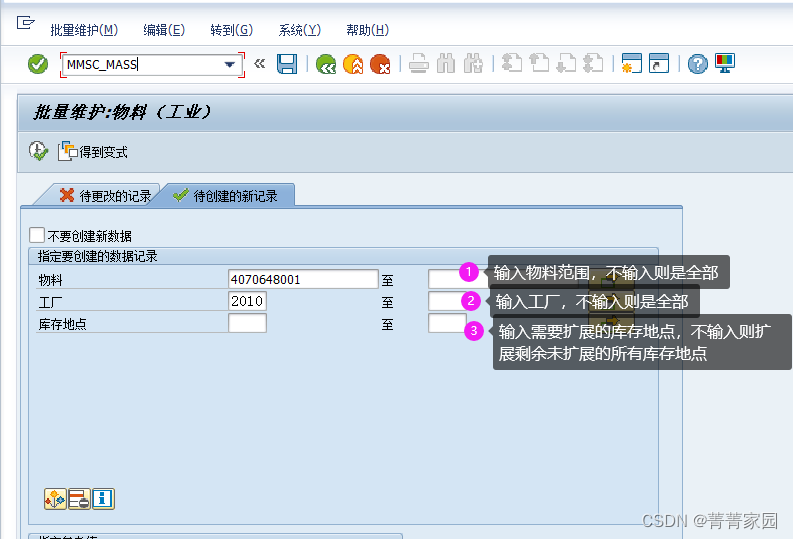Click the Execute clock icon
The image size is (793, 539).
(x=38, y=151)
